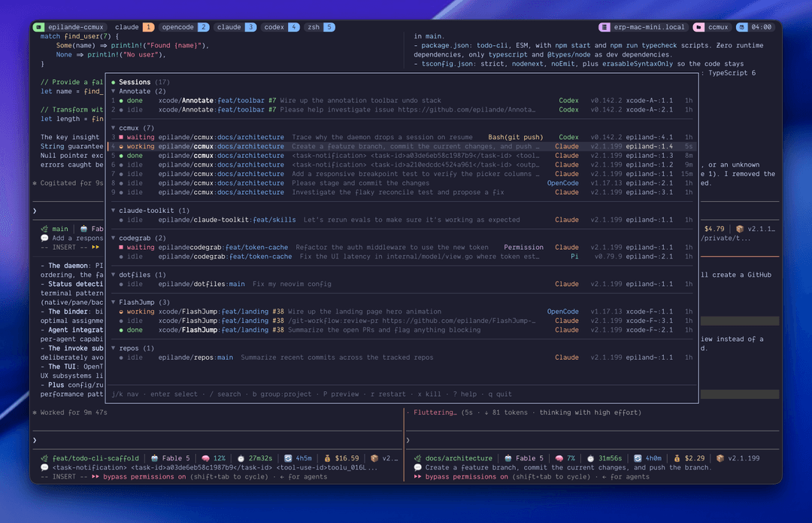Select session 'Add a responsive breakpoint test'
Viewport: 812px width, 523px height.
coord(401,174)
